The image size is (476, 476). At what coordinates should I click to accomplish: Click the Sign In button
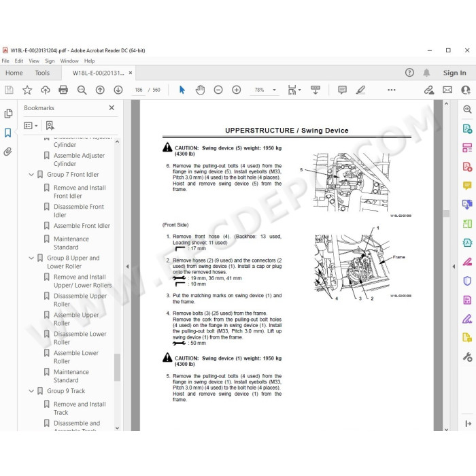click(x=454, y=73)
